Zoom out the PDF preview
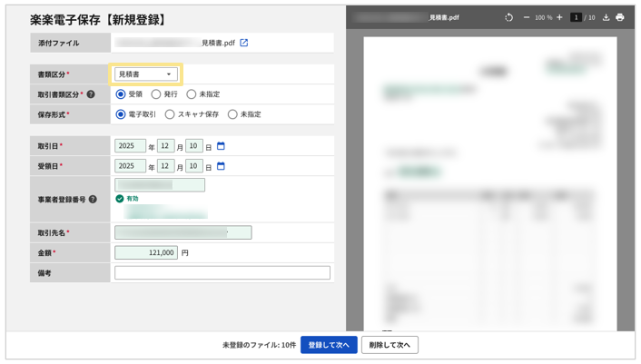This screenshot has width=641, height=364. pyautogui.click(x=526, y=17)
